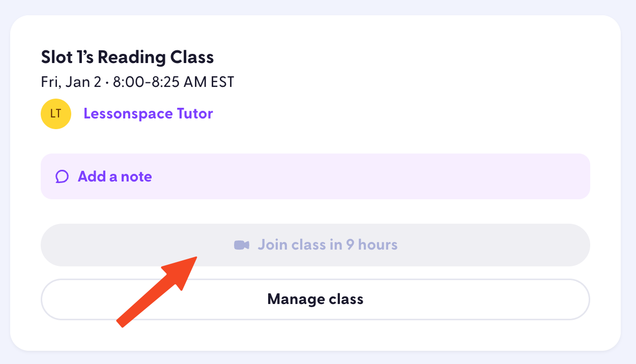Image resolution: width=636 pixels, height=364 pixels.
Task: Click the word Reading in the title
Action: 132,57
